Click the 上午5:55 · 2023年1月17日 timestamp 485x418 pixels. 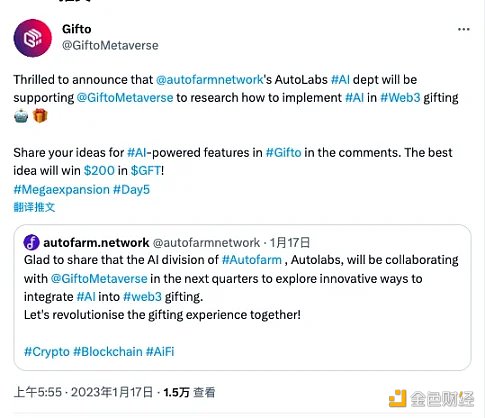coord(83,392)
